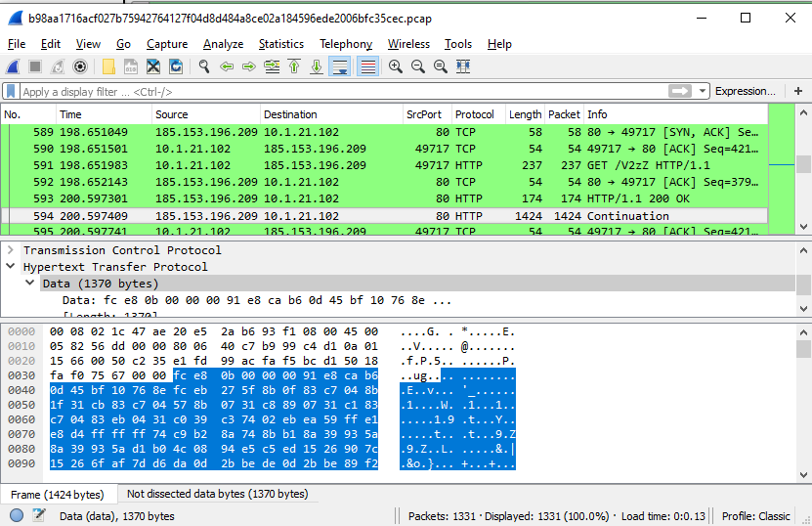Select packet 593 HTTP/1.1 200 OK
The image size is (812, 526).
(x=384, y=198)
